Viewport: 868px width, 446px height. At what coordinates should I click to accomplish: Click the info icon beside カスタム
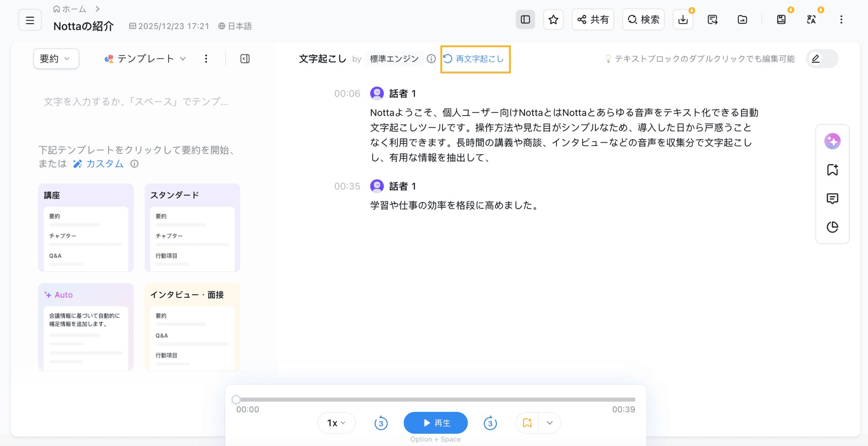click(x=135, y=164)
